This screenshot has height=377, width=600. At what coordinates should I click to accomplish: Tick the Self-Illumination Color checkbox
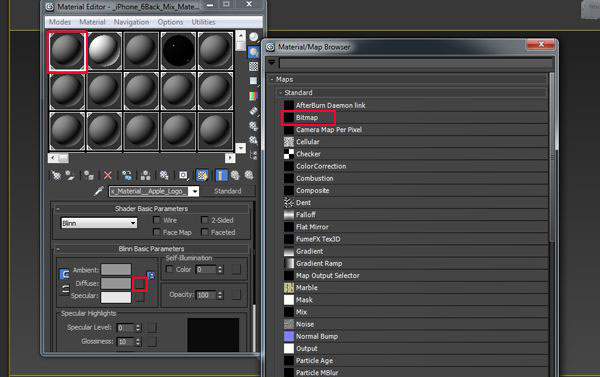[169, 269]
